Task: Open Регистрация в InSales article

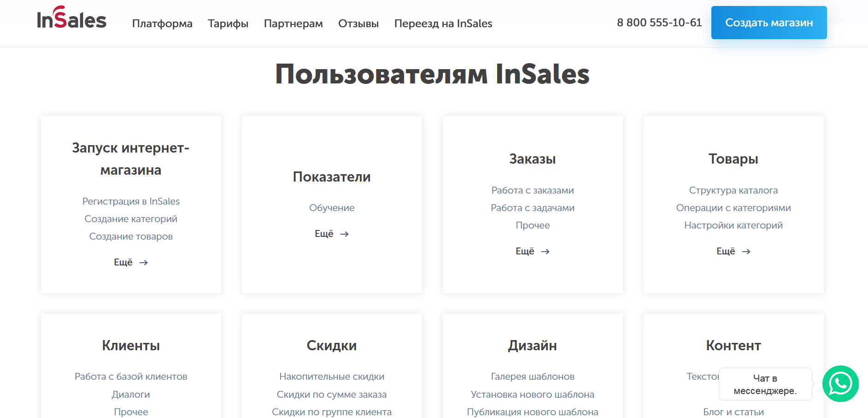Action: [131, 201]
